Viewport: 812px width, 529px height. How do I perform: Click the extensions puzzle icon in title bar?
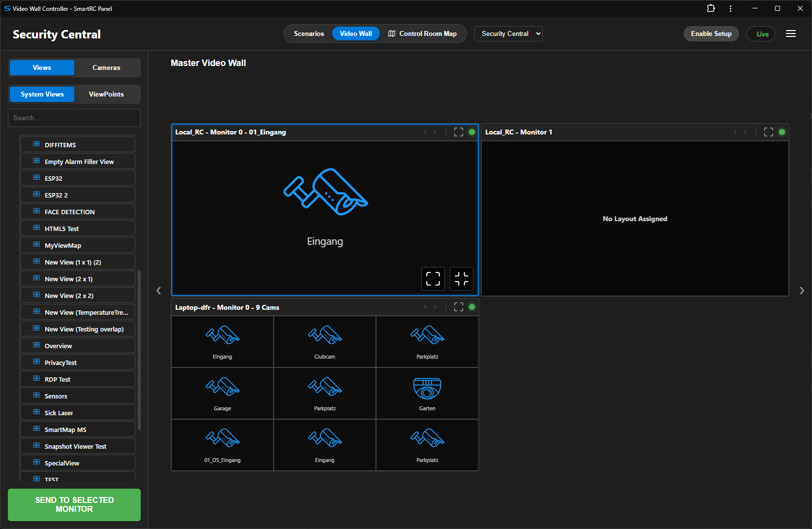click(x=711, y=8)
